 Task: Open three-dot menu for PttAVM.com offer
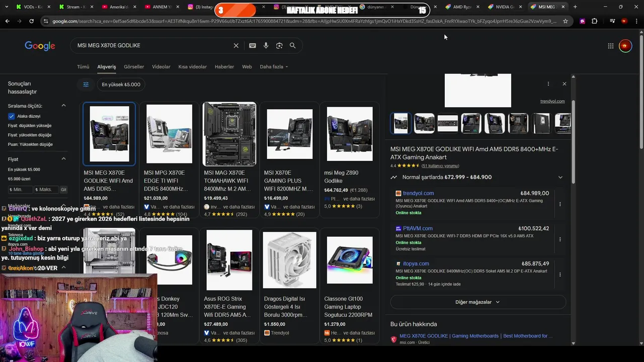point(560,239)
